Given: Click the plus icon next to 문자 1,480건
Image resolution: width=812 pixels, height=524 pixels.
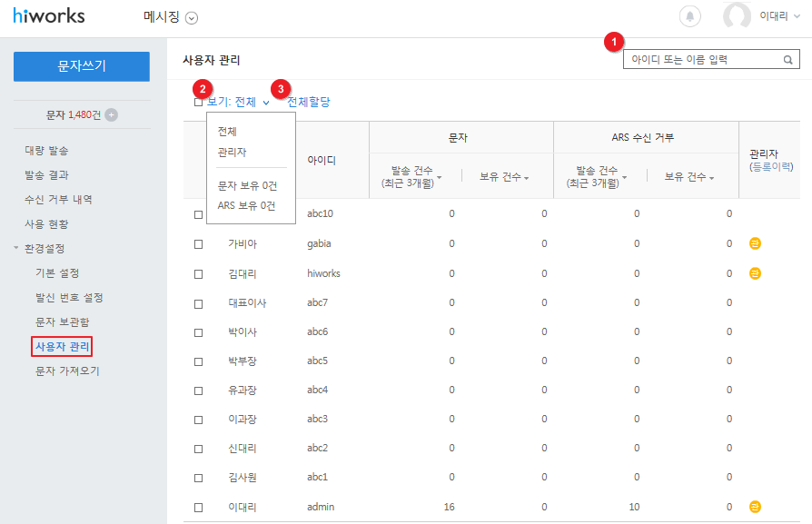Looking at the screenshot, I should tap(111, 114).
